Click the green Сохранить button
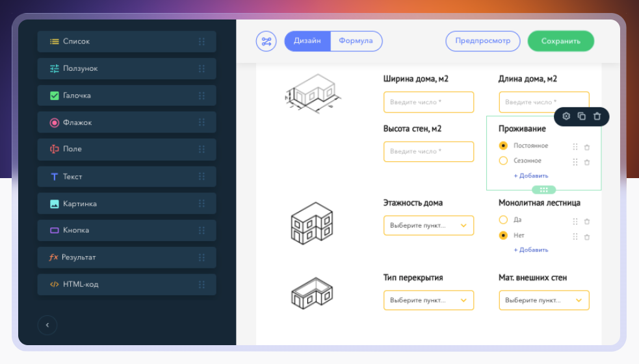This screenshot has width=639, height=364. pos(561,41)
